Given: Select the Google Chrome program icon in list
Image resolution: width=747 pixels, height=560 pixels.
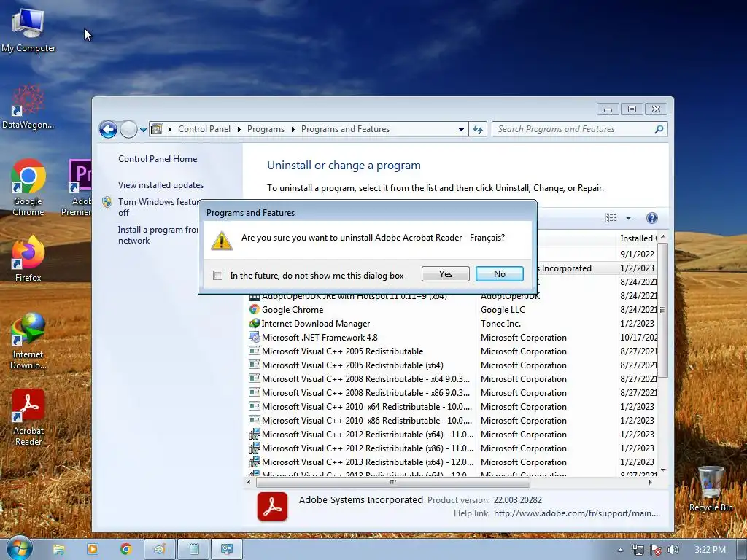Looking at the screenshot, I should pyautogui.click(x=255, y=309).
